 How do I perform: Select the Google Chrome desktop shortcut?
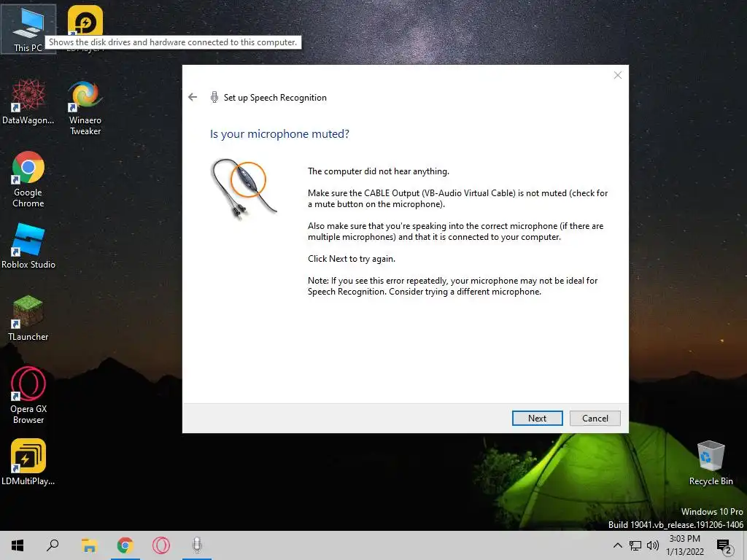pos(28,179)
